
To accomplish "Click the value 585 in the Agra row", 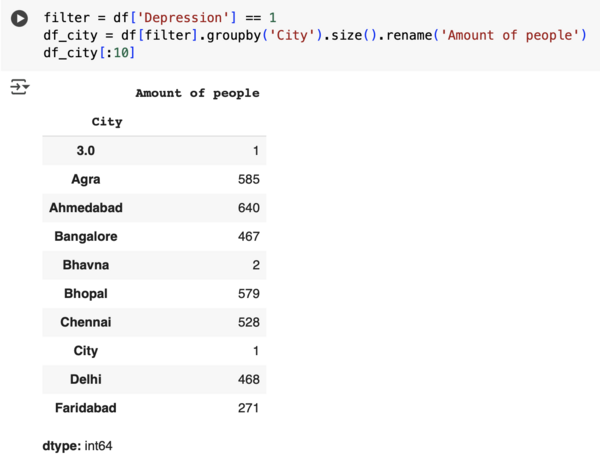I will pos(248,180).
